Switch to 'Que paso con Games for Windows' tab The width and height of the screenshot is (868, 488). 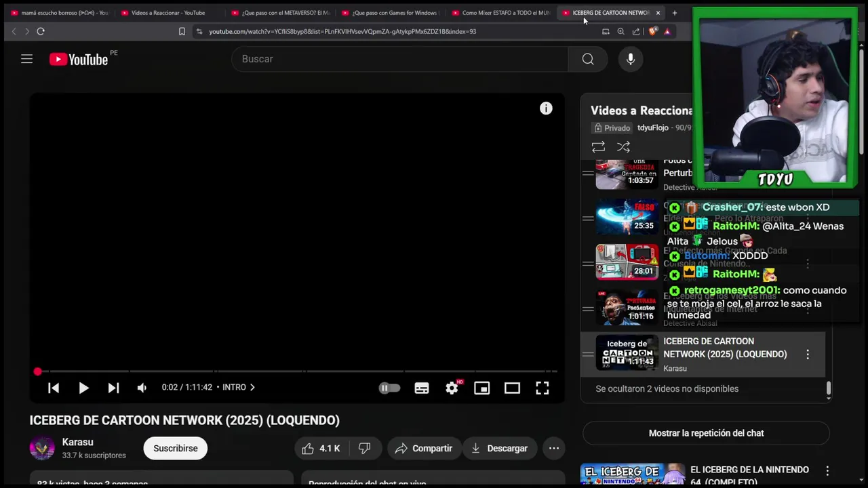(x=391, y=13)
